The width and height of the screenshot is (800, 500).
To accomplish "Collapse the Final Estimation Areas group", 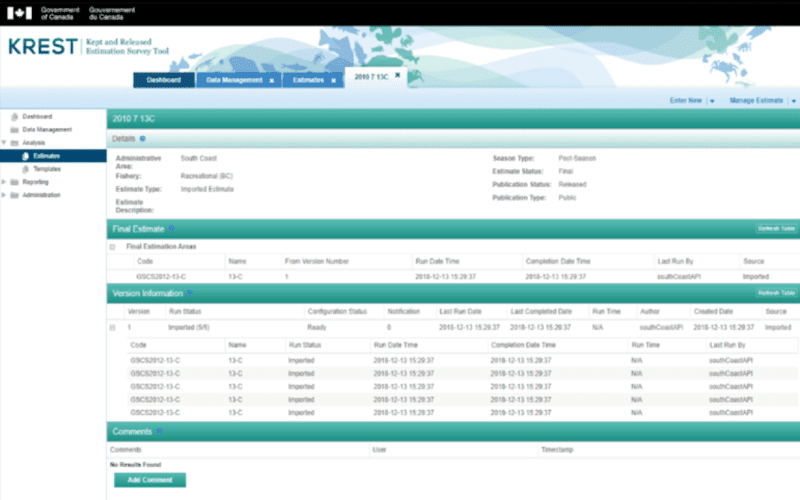I will tap(113, 245).
